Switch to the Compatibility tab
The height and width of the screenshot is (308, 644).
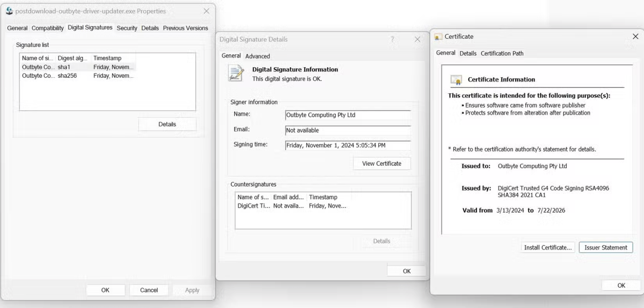pos(47,28)
